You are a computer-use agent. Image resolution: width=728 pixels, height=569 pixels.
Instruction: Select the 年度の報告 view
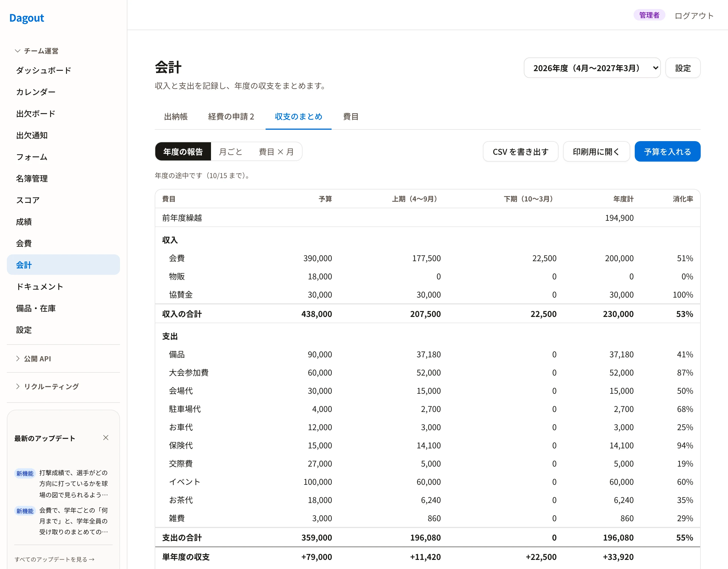point(183,152)
